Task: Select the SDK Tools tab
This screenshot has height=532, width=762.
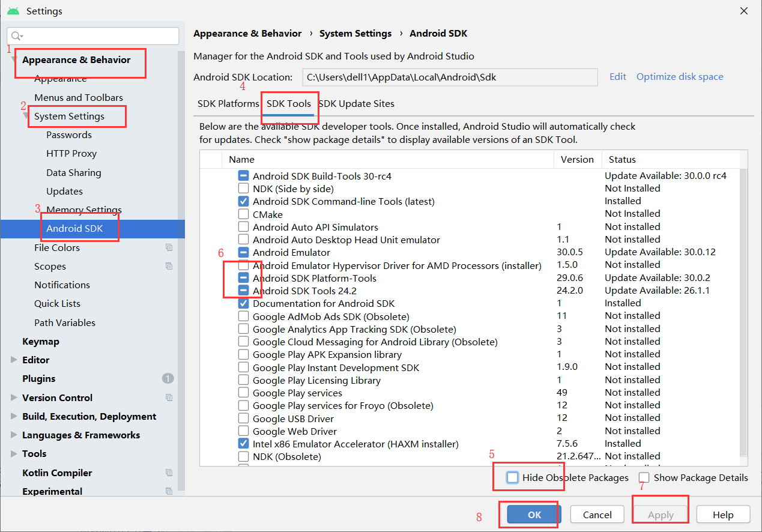Action: coord(289,103)
